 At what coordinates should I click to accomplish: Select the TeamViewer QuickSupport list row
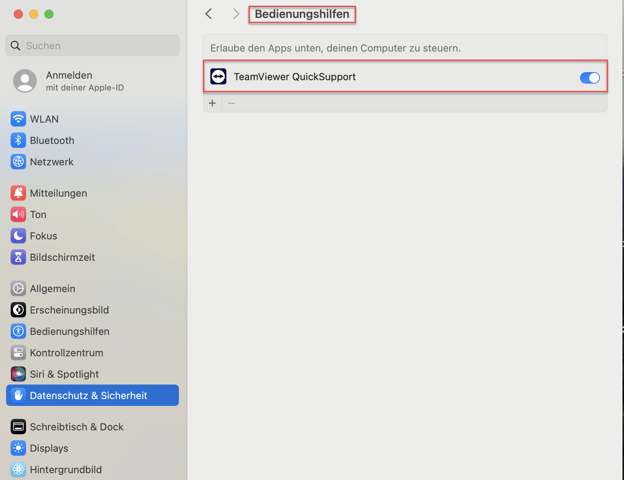tap(400, 77)
